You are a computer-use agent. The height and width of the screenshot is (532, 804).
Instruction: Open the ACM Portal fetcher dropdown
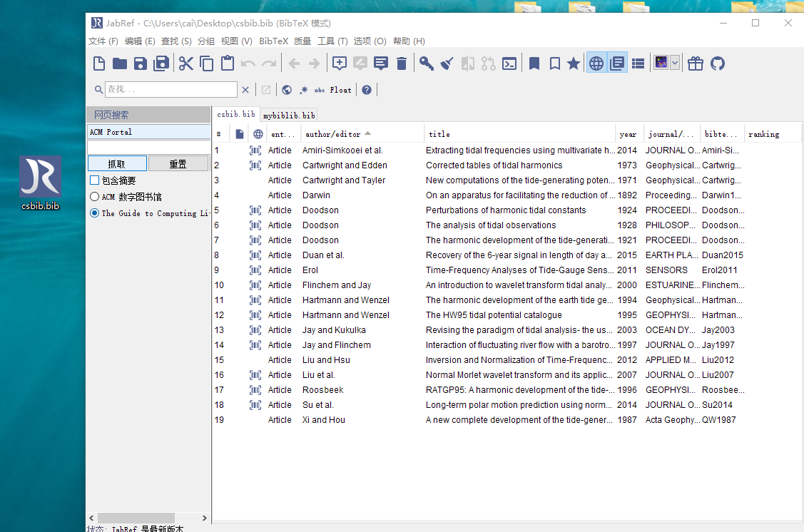(x=148, y=132)
